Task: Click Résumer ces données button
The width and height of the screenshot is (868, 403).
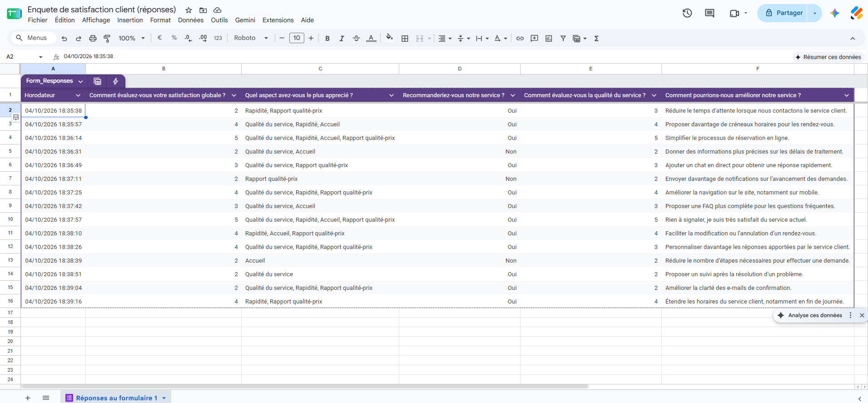Action: 828,57
